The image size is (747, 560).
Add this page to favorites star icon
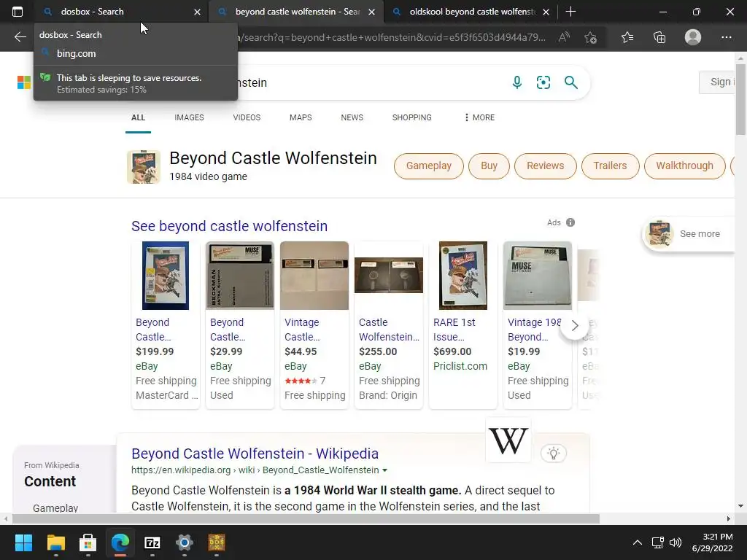(591, 37)
